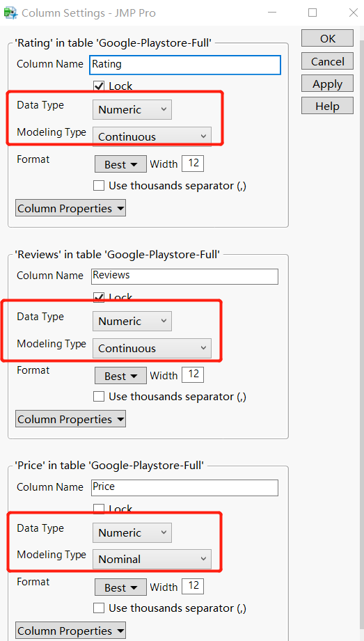Click the Apply button
The image size is (364, 641).
pyautogui.click(x=327, y=84)
